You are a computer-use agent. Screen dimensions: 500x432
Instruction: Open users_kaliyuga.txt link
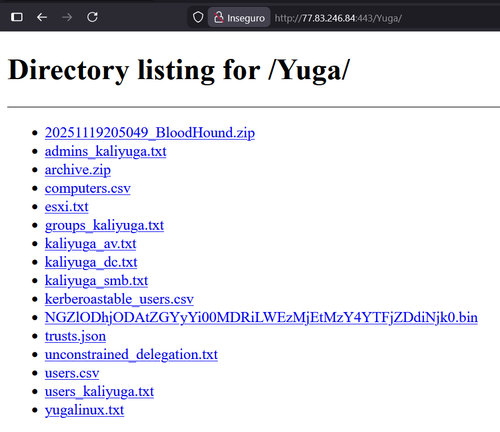click(x=99, y=391)
